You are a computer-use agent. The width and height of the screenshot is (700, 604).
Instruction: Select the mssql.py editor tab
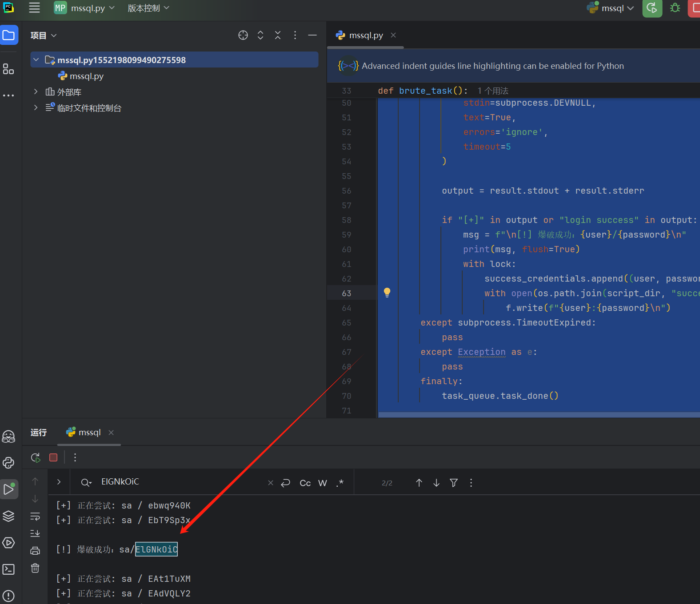pos(365,35)
